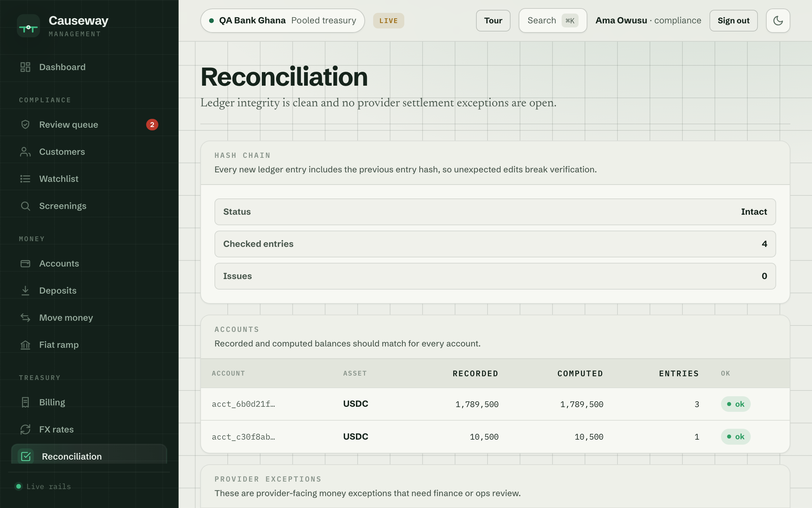Screen dimensions: 812x508
Task: Click recorded value 1,789,500
Action: pyautogui.click(x=477, y=404)
